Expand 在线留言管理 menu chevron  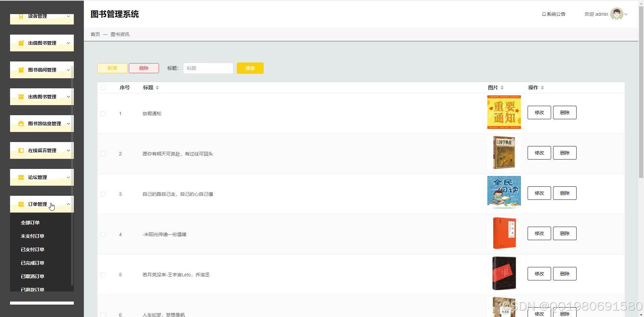(68, 150)
